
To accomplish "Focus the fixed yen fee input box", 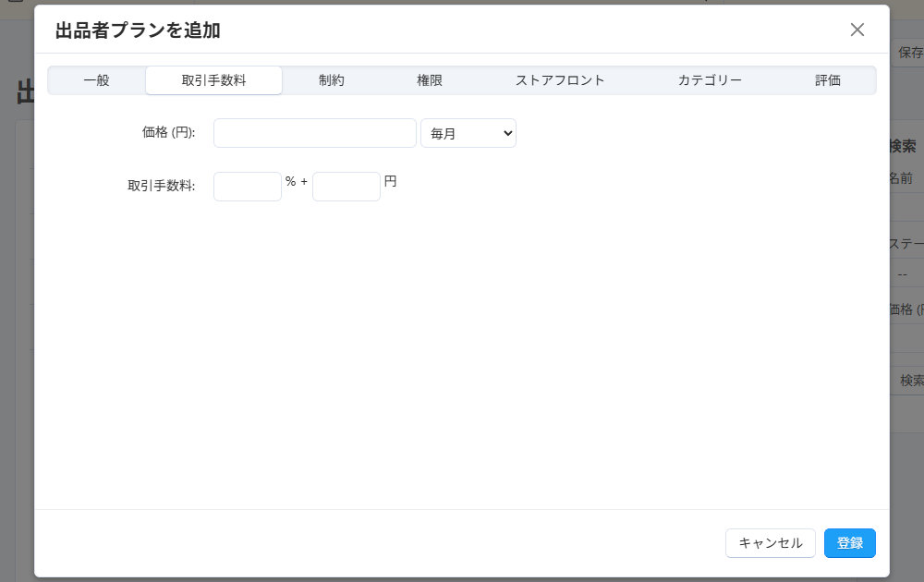I will 346,187.
